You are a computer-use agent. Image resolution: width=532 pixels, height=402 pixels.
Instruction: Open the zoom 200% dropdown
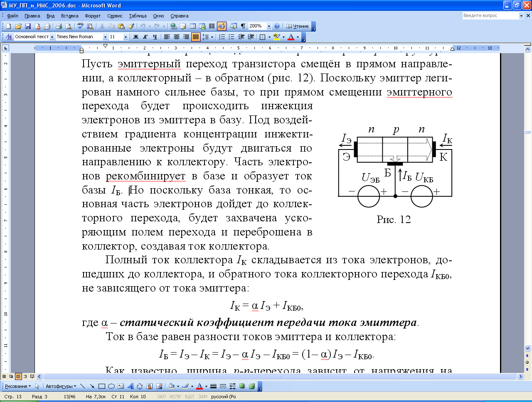click(x=269, y=26)
